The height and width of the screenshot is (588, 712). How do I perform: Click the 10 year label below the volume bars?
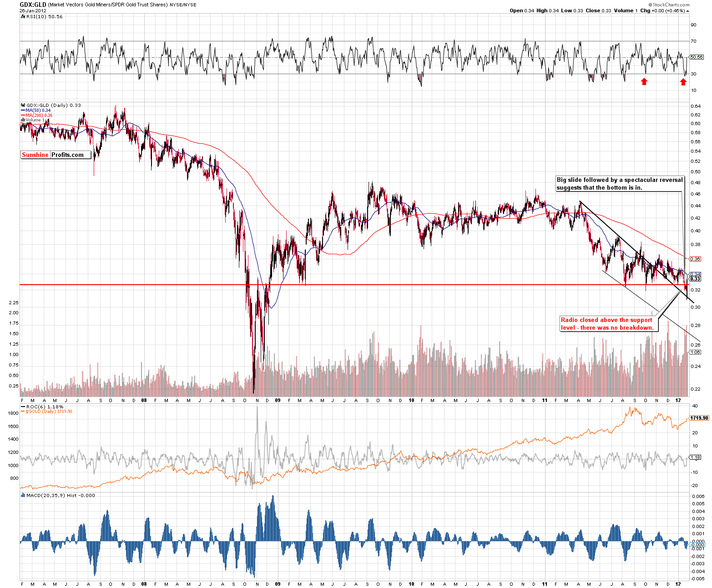tap(411, 401)
